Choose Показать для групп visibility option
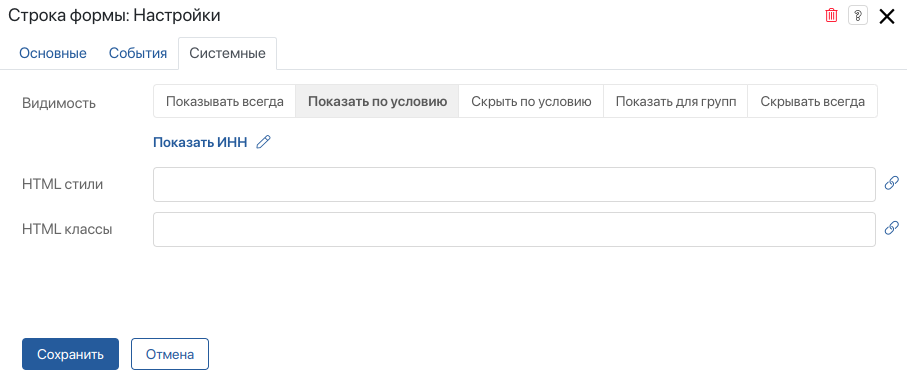Viewport: 907px width, 382px height. point(676,102)
